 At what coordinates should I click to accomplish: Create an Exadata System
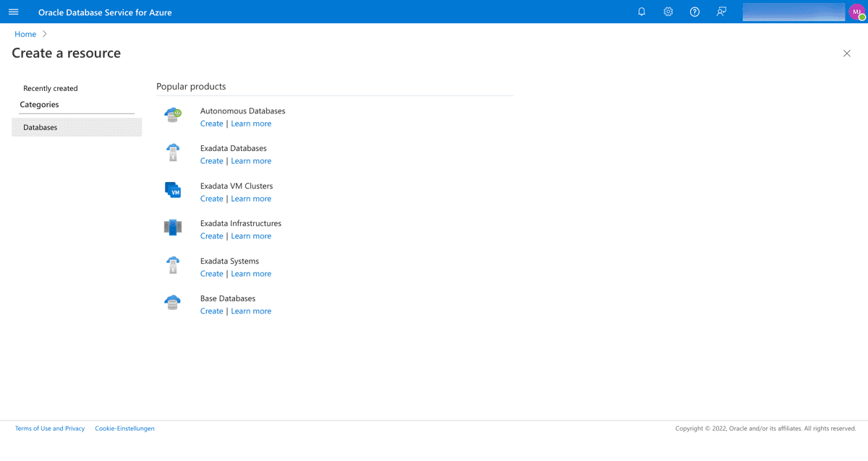pyautogui.click(x=212, y=274)
